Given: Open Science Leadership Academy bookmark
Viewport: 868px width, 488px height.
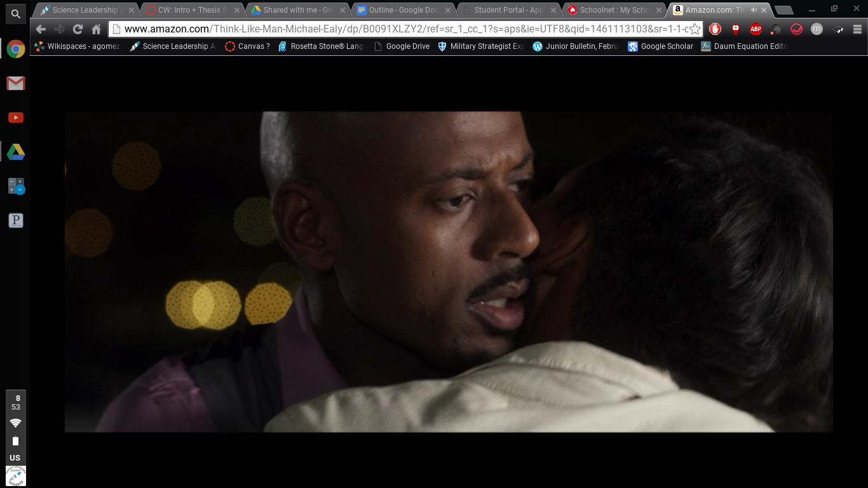Looking at the screenshot, I should click(x=172, y=46).
